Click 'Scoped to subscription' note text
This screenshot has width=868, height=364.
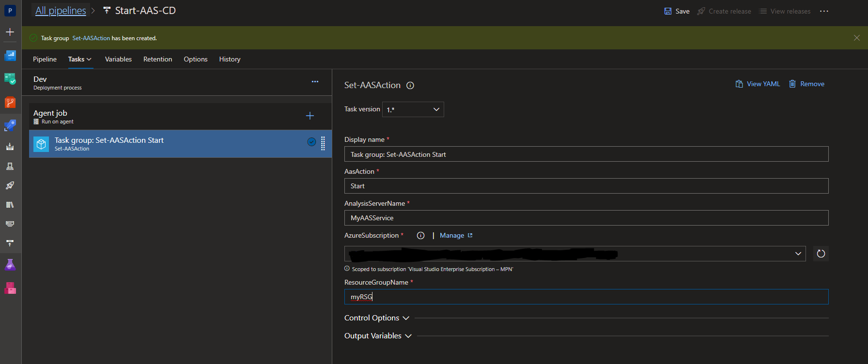[432, 269]
